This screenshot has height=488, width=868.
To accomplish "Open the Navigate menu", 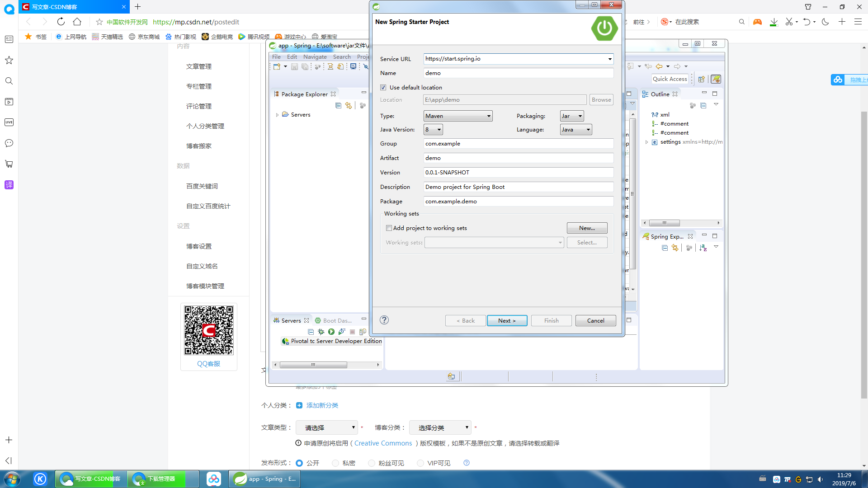I will pos(315,57).
